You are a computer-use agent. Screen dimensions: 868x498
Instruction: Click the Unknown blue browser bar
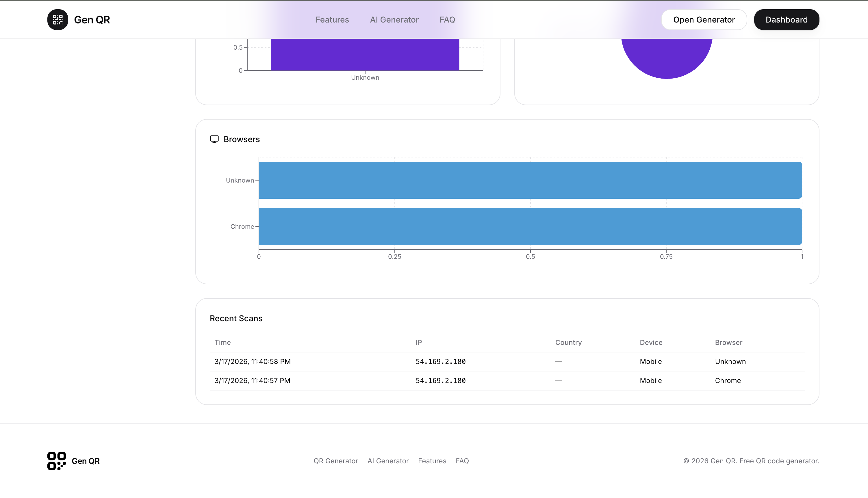(530, 180)
